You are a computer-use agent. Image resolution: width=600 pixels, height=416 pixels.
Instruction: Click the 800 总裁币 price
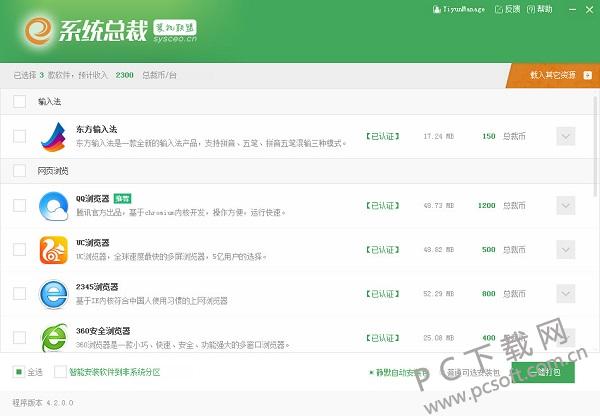[504, 294]
